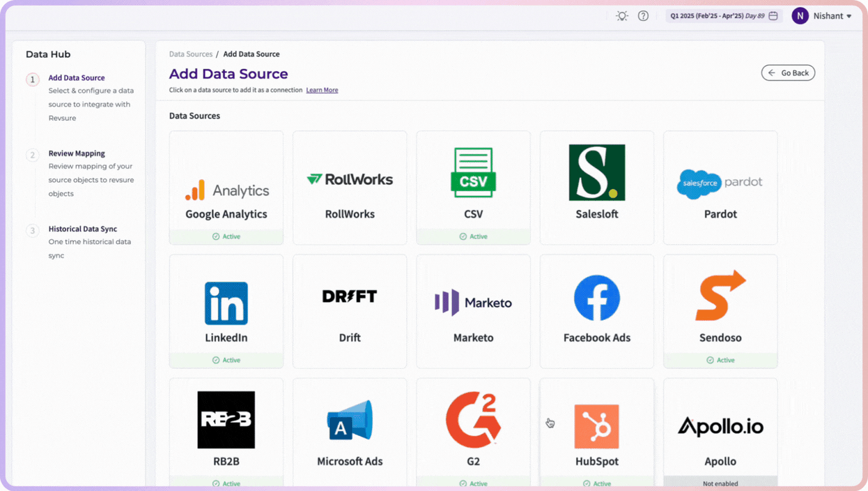Choose the CSV file icon
This screenshot has height=491, width=868.
point(473,173)
